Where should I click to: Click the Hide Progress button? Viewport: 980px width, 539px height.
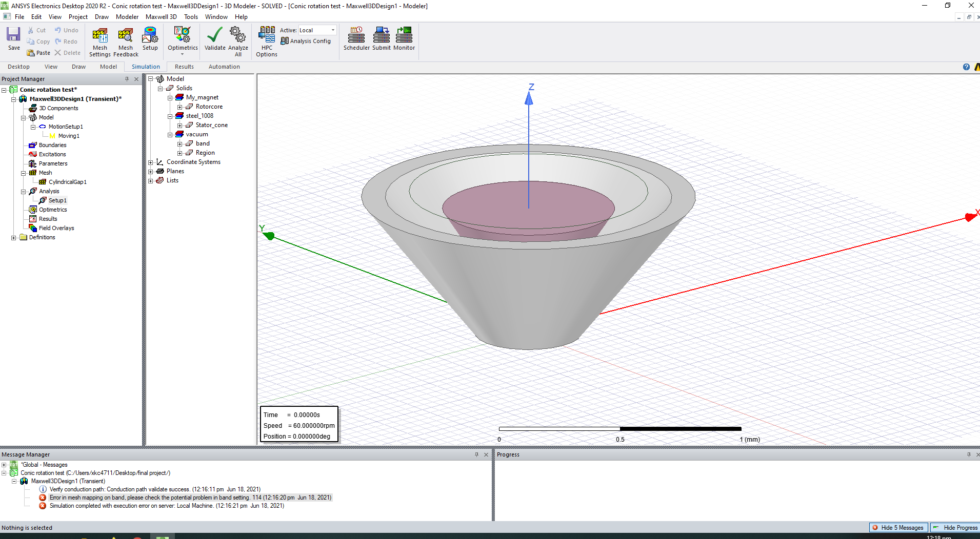[955, 528]
